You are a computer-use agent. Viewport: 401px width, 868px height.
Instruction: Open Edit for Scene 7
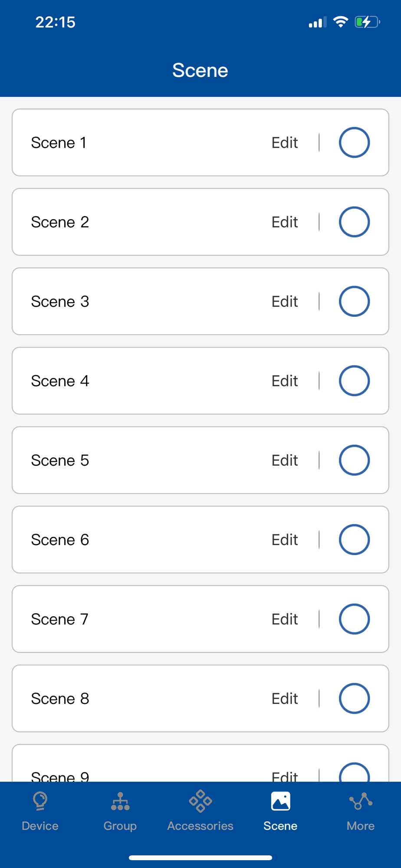285,619
